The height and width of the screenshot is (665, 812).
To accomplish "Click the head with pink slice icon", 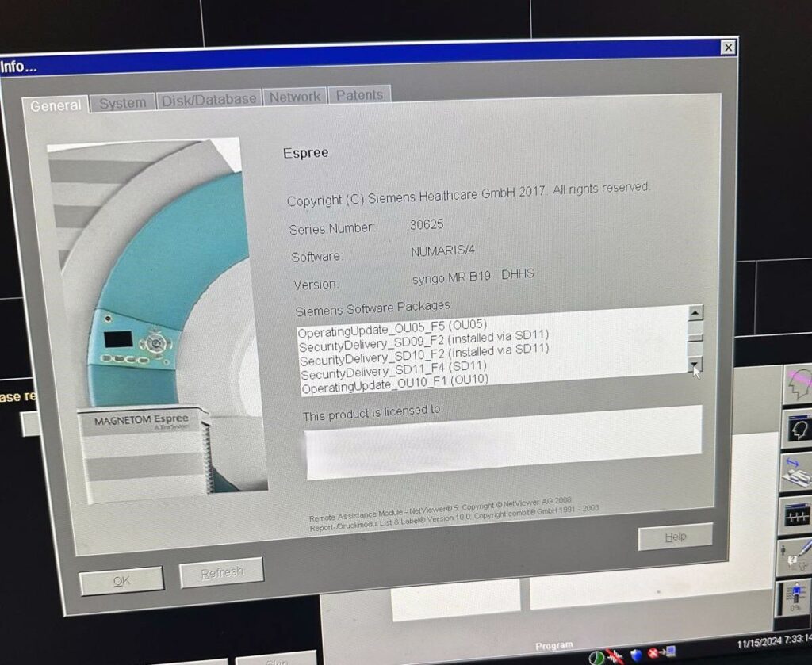I will (798, 384).
